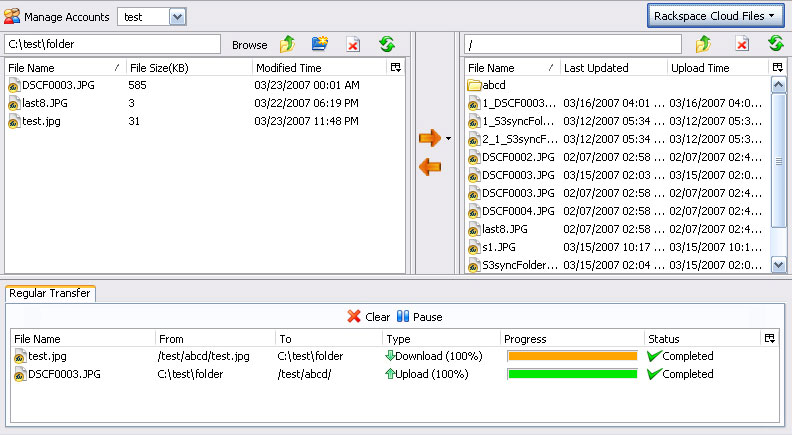Delete selected remote file icon
Image resolution: width=792 pixels, height=435 pixels.
(741, 44)
